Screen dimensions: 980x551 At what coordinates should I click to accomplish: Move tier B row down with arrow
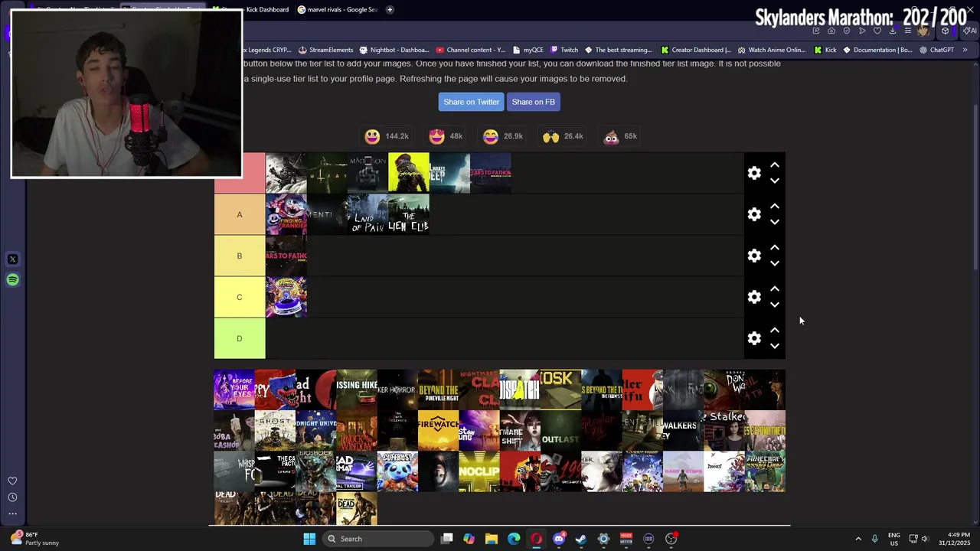tap(775, 264)
